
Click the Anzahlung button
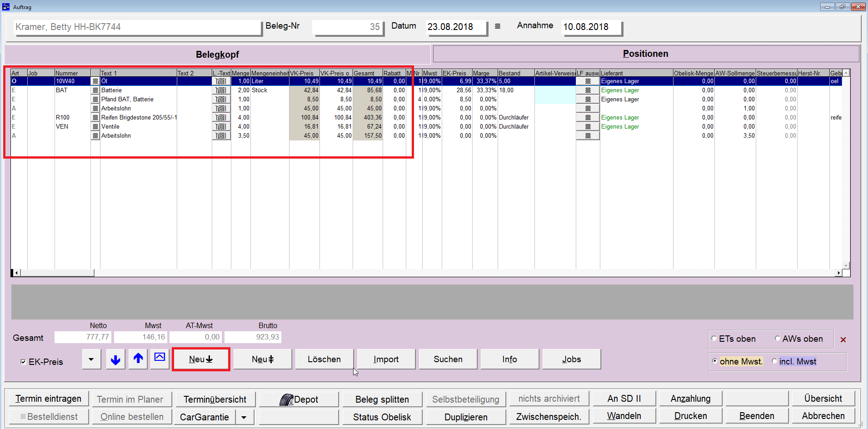(690, 399)
